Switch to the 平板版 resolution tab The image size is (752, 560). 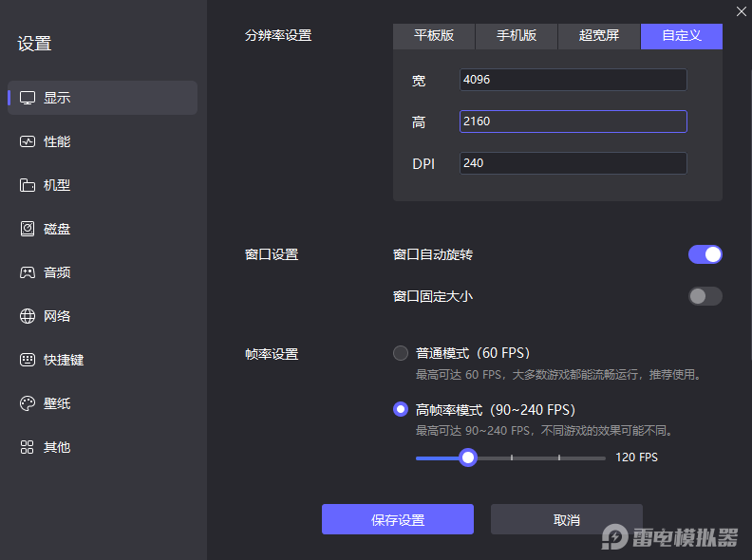[x=434, y=36]
